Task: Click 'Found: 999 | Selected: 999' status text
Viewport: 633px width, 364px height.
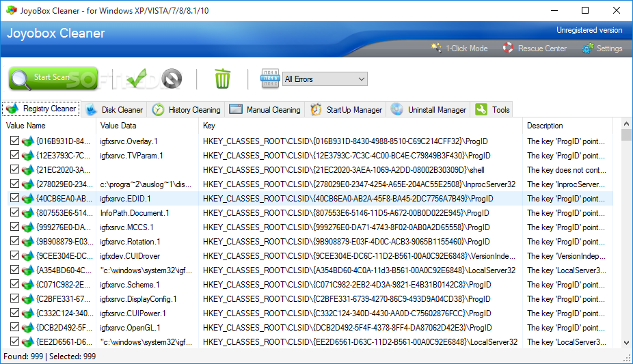Action: (x=50, y=356)
